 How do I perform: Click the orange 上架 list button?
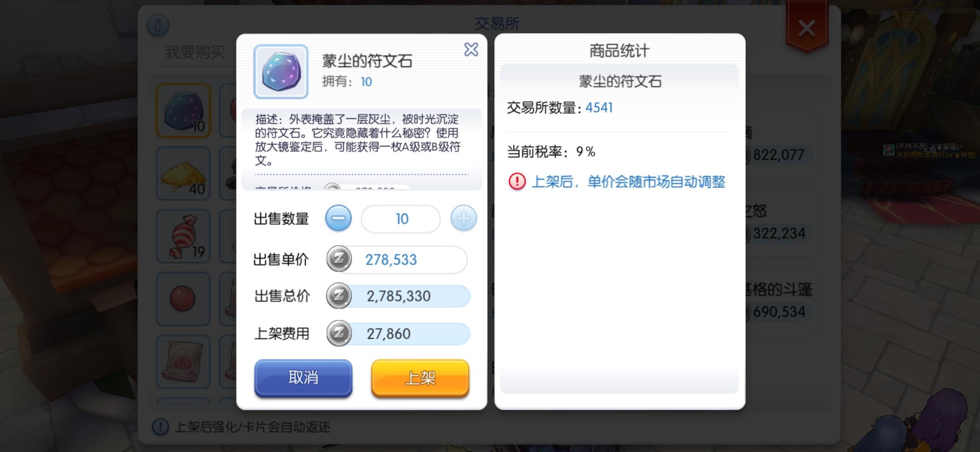[420, 378]
